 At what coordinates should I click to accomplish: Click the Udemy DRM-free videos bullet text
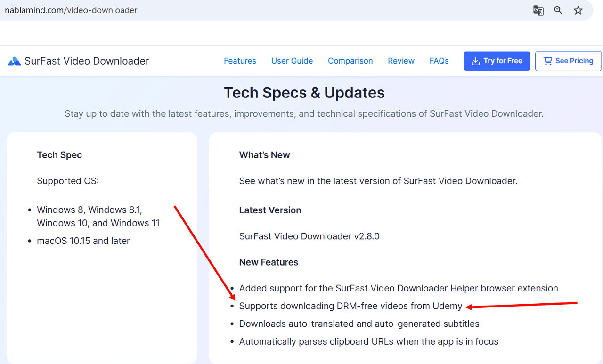coord(350,306)
